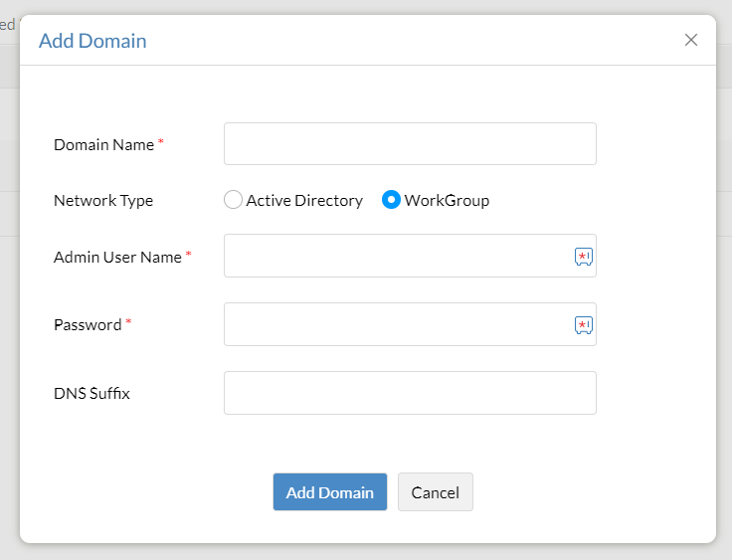Click the 'WorkGroup' option text
This screenshot has width=732, height=560.
tap(447, 201)
